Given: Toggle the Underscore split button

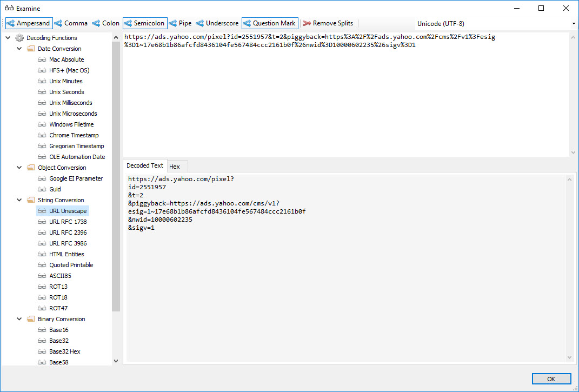Looking at the screenshot, I should click(x=217, y=23).
